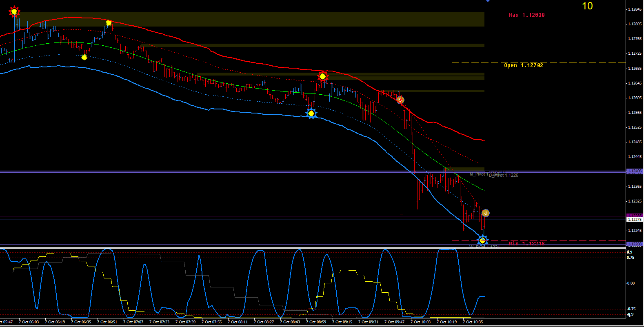Select the yellow signal dot near 06:35
The width and height of the screenshot is (644, 327).
(x=84, y=57)
